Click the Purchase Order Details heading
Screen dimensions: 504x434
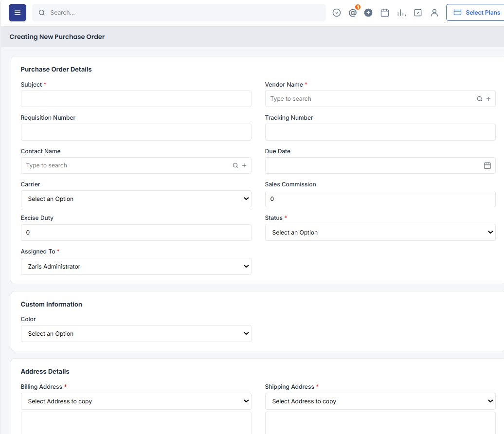[56, 70]
